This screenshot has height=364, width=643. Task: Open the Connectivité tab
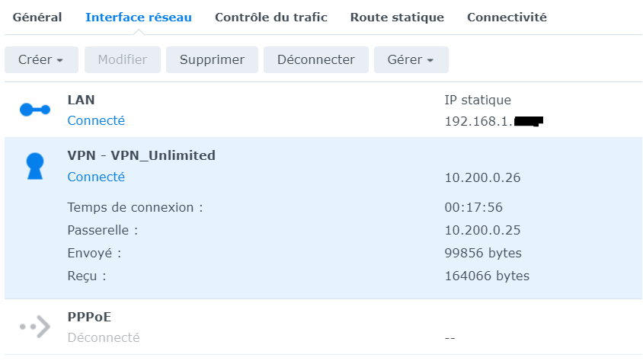507,18
